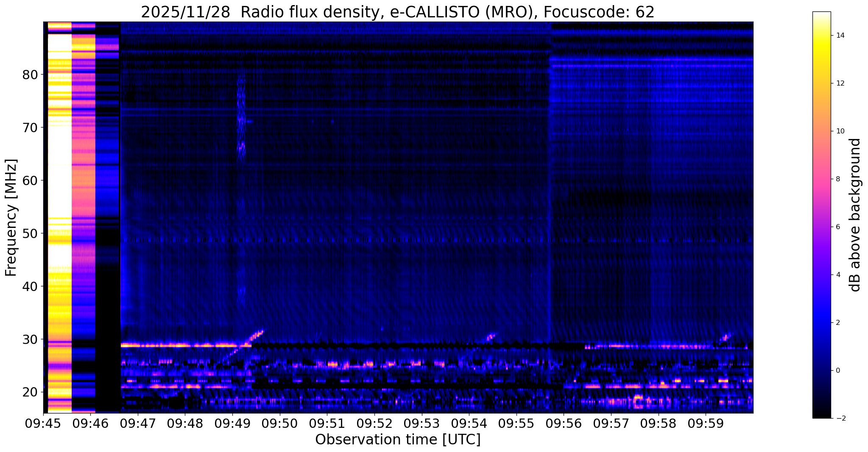
Task: Click the 20 MHz frequency tick label
Action: click(30, 392)
